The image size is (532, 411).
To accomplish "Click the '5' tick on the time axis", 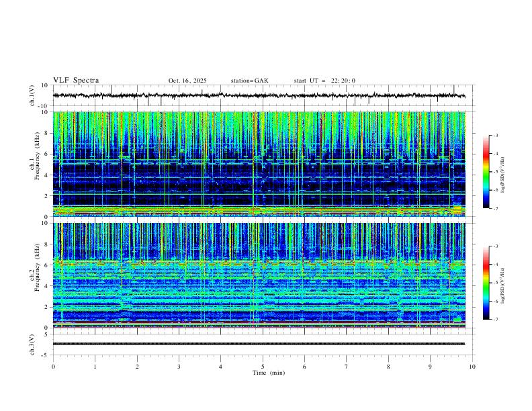I will point(263,367).
